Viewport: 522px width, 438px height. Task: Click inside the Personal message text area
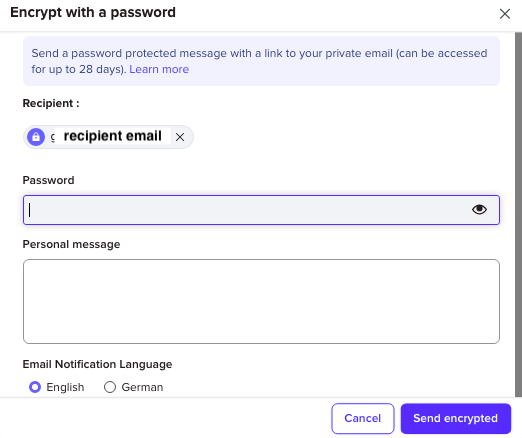(261, 301)
